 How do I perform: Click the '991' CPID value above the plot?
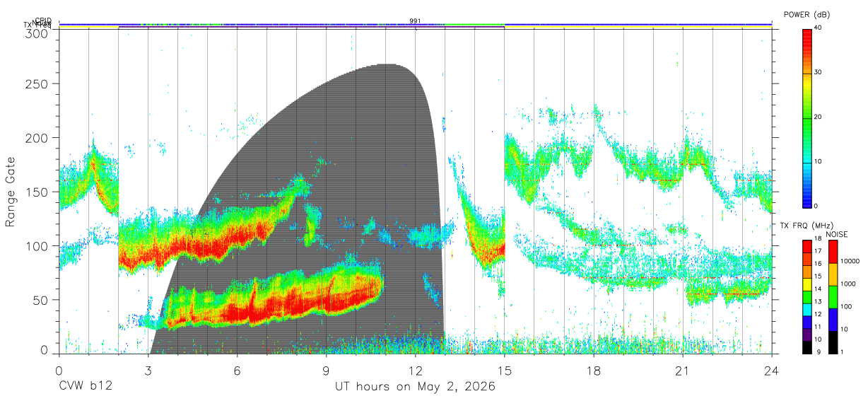click(416, 21)
